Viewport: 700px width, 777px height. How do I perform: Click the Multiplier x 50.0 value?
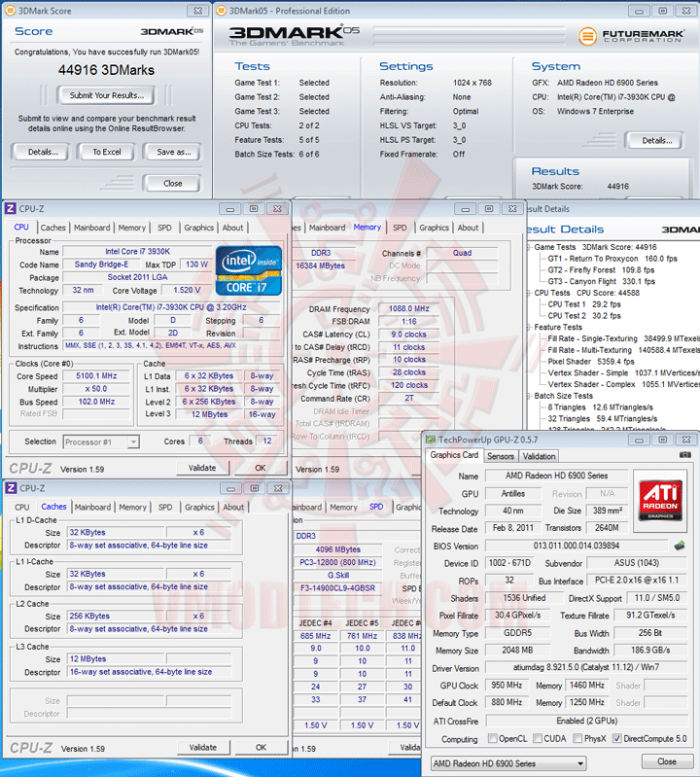[96, 389]
